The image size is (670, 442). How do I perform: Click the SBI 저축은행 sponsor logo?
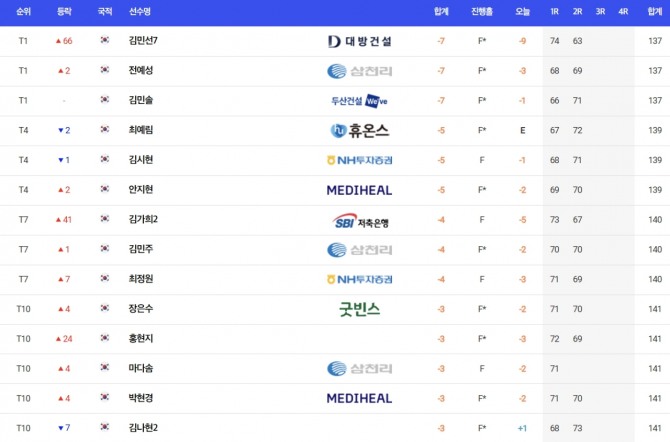pyautogui.click(x=359, y=220)
